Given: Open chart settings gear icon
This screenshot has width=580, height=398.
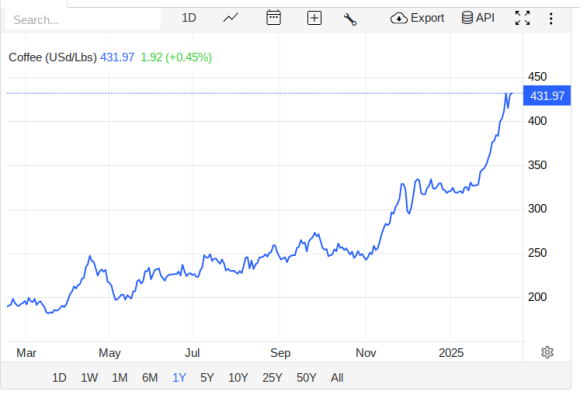Looking at the screenshot, I should point(547,353).
